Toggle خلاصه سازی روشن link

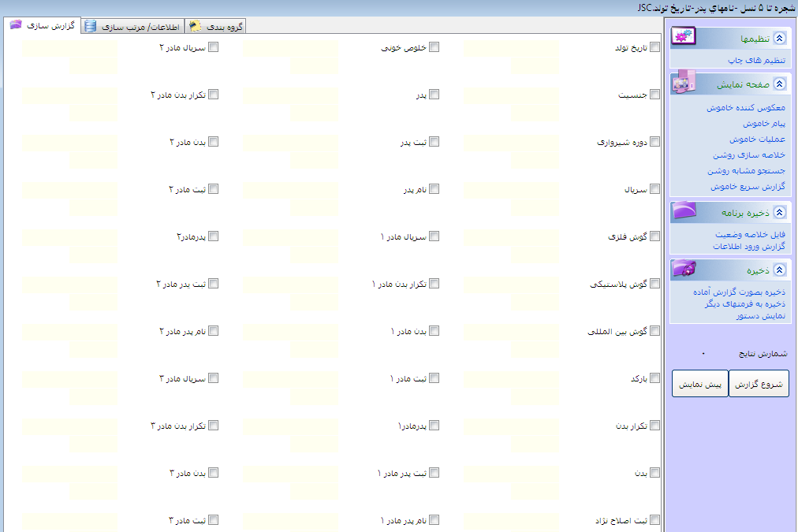pyautogui.click(x=749, y=155)
